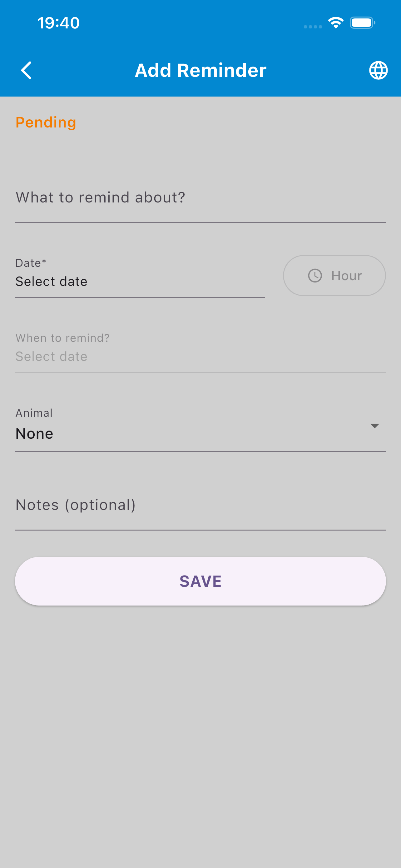Screen dimensions: 401x868
Task: Tap the clock icon in Hour button
Action: (x=315, y=276)
